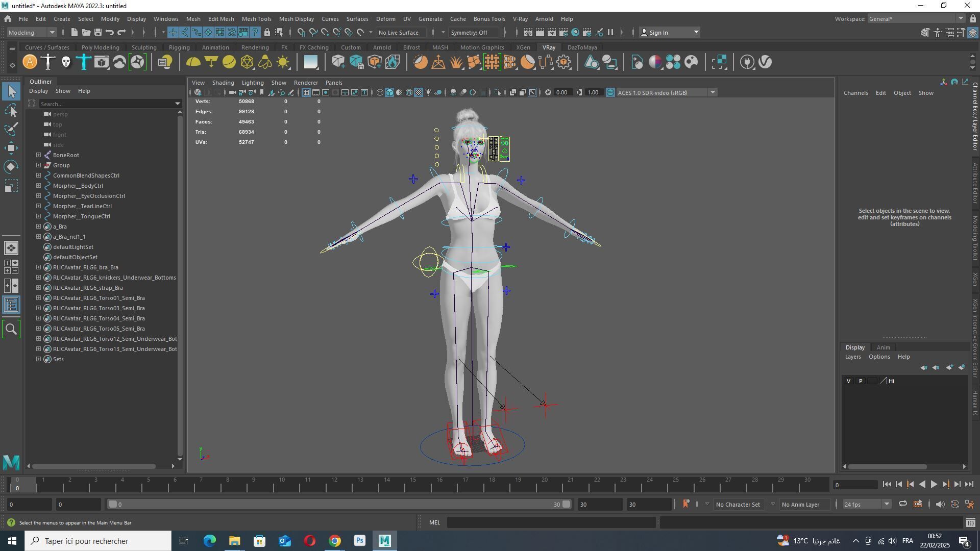
Task: Click play forward button
Action: tap(934, 485)
